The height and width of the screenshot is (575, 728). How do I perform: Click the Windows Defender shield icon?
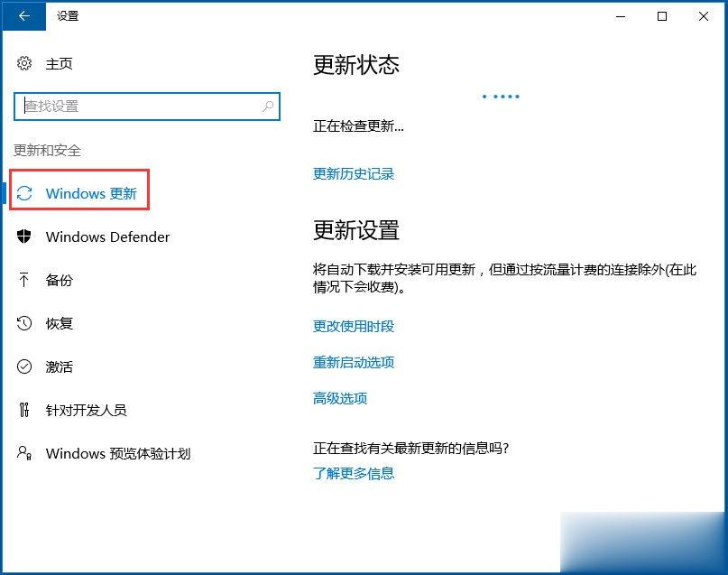24,236
